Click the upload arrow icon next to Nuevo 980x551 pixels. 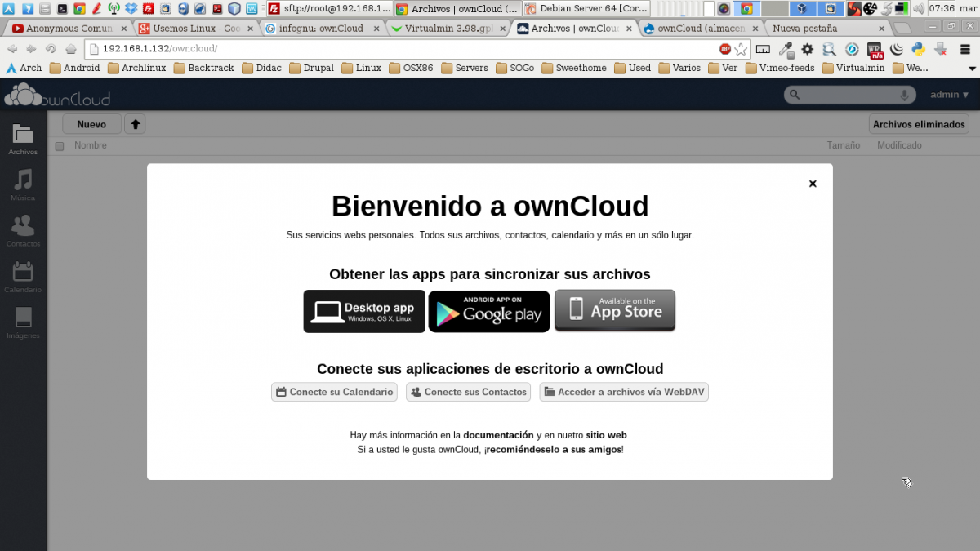pyautogui.click(x=136, y=124)
